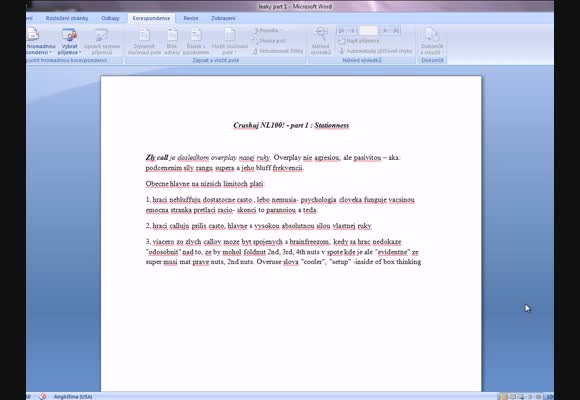Click the Angličtina (USA) language indicator
The image size is (580, 400).
click(x=72, y=397)
